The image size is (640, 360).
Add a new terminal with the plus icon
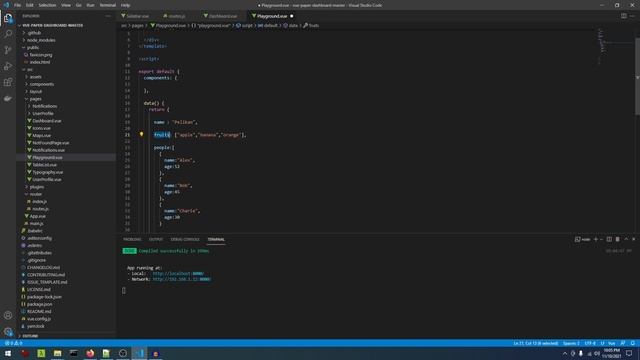(596, 239)
